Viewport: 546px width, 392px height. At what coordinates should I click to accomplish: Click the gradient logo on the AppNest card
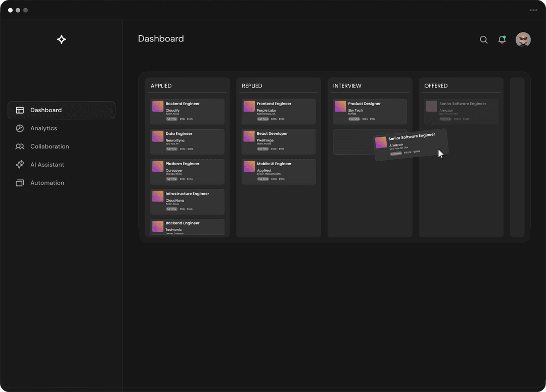[x=249, y=166]
